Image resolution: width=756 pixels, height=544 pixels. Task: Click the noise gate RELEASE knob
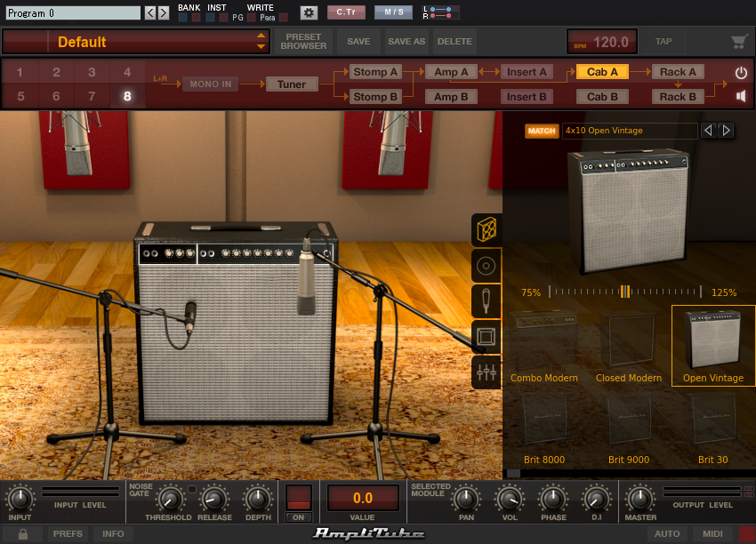214,499
